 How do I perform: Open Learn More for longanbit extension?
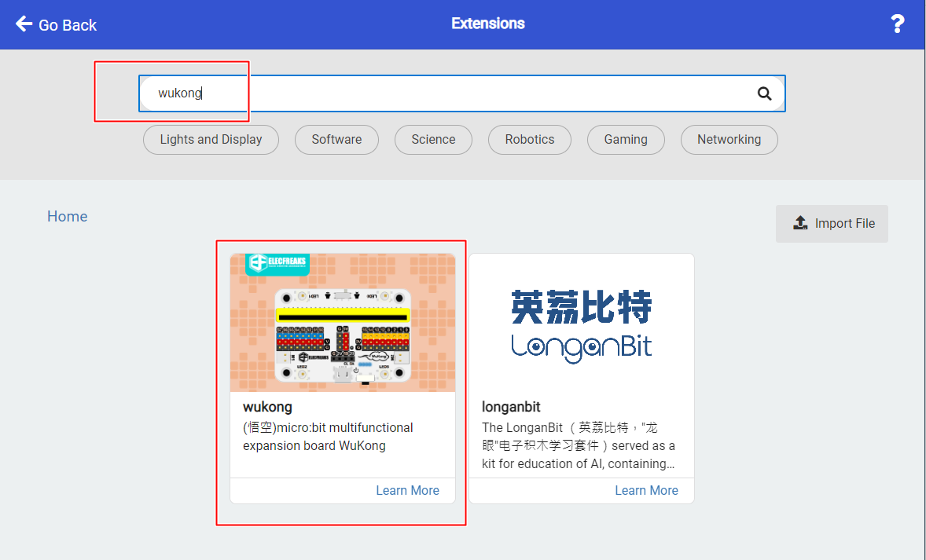(x=647, y=490)
